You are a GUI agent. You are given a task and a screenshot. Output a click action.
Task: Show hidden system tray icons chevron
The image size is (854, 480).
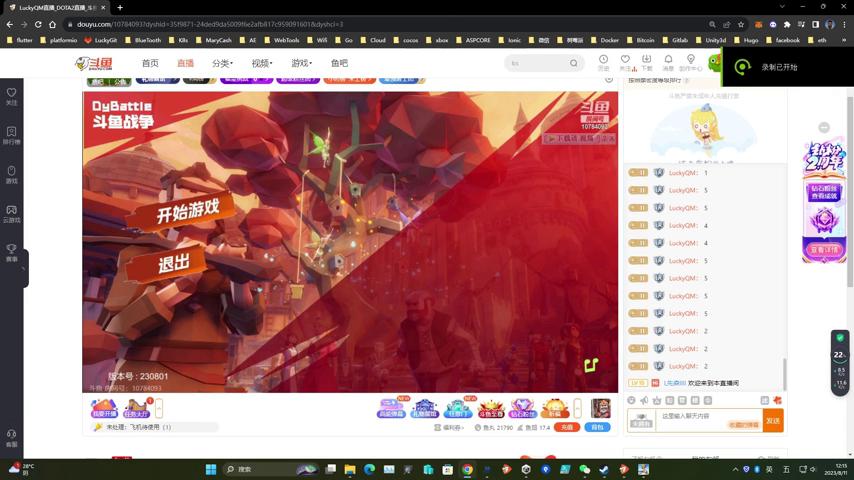pos(735,469)
